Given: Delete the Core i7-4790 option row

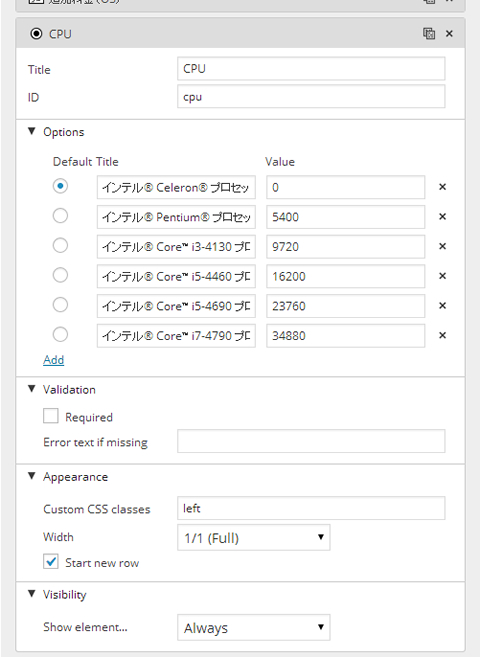Looking at the screenshot, I should 442,335.
